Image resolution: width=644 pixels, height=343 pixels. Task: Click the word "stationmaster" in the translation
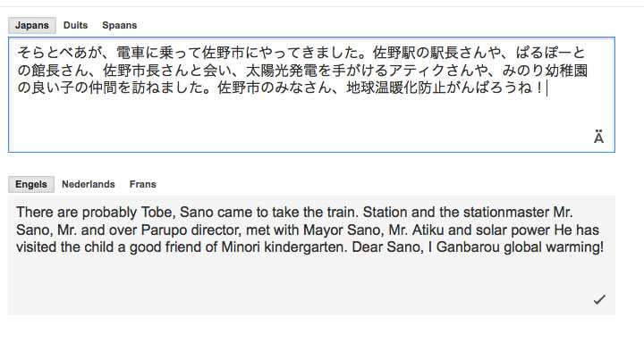coord(506,213)
